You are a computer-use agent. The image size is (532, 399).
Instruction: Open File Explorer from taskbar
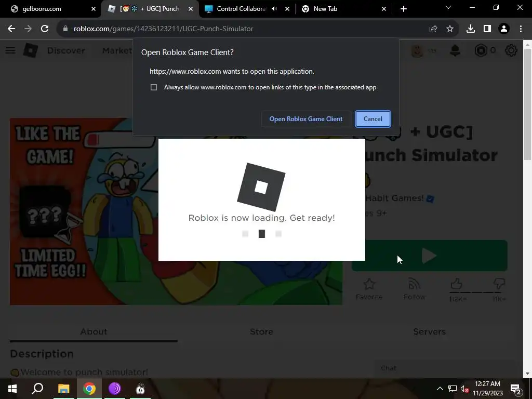[x=63, y=389]
